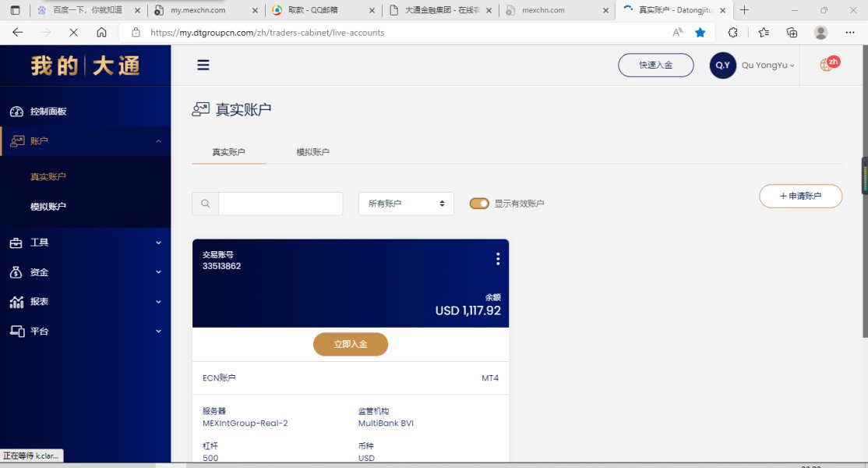Click the search magnifier icon
This screenshot has width=868, height=468.
pyautogui.click(x=206, y=204)
